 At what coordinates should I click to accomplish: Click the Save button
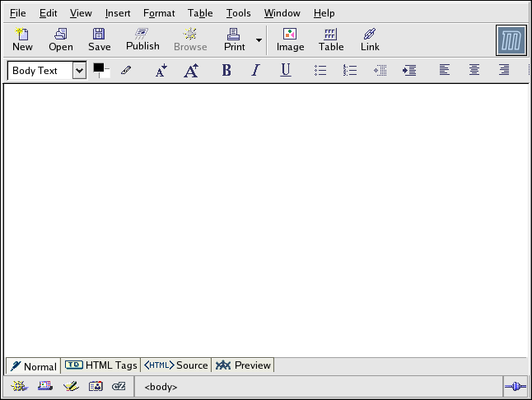tap(99, 39)
